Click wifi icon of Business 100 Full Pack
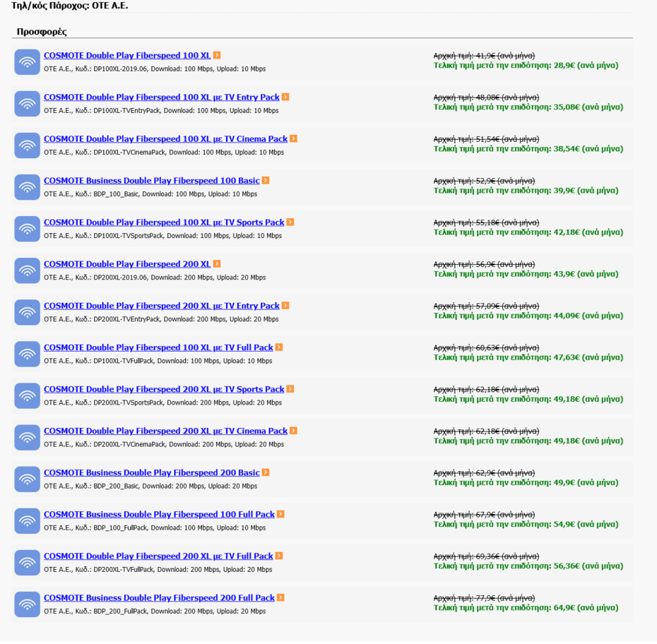 pos(28,521)
